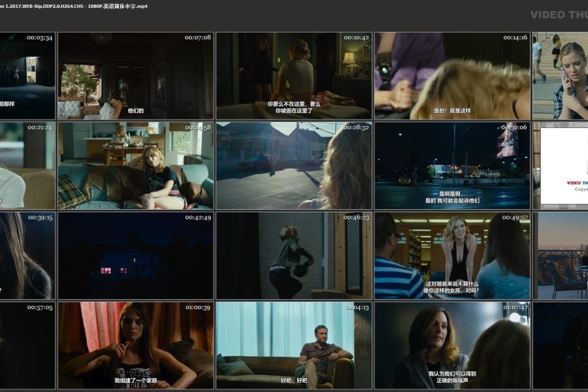Screen dimensions: 588x392
Task: Click the thumbnail timestamped 00:03:34
Action: coord(27,76)
